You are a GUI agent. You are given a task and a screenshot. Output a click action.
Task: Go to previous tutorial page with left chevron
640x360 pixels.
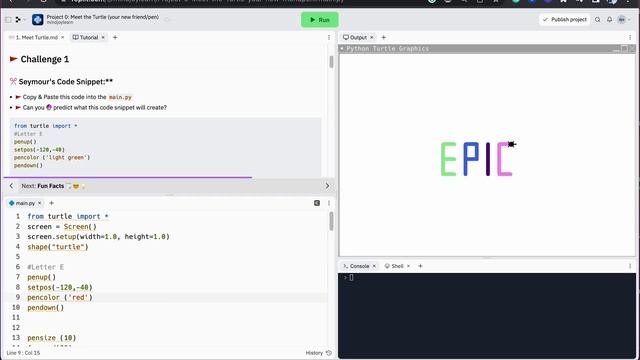coord(11,186)
